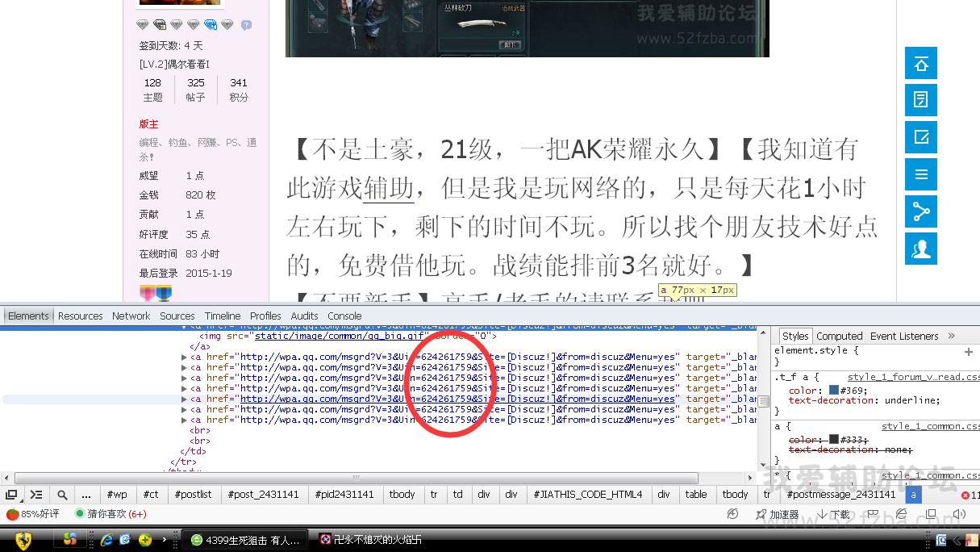Click the pencil reply sidebar icon
Image resolution: width=980 pixels, height=552 pixels.
(x=921, y=137)
